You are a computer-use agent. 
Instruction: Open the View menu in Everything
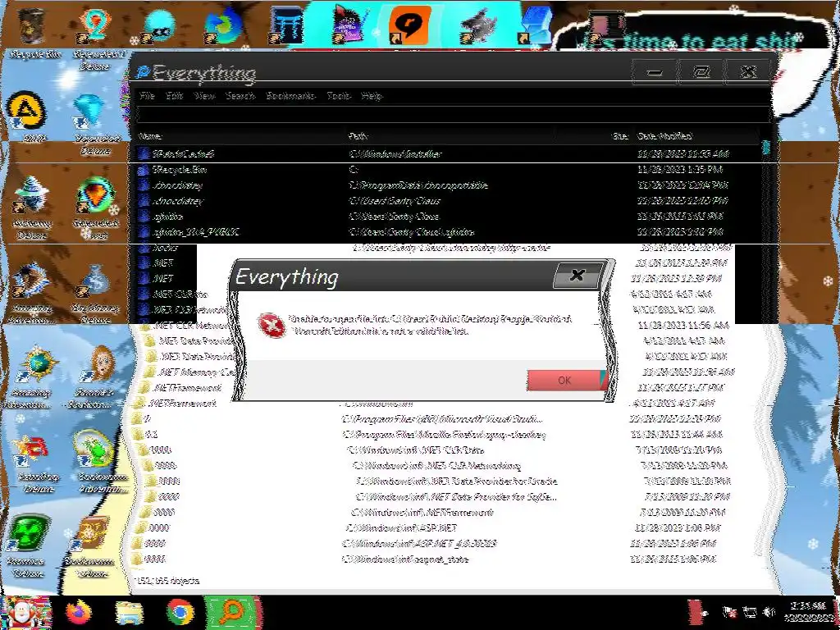click(204, 95)
